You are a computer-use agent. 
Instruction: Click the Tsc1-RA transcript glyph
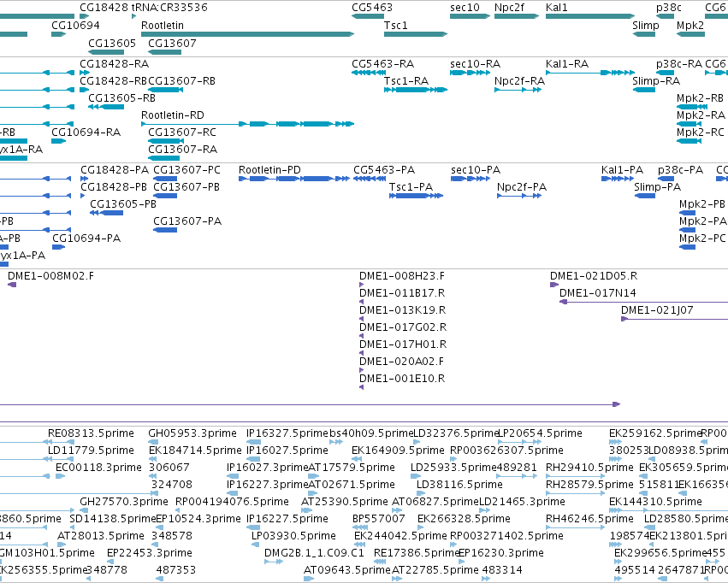point(416,90)
